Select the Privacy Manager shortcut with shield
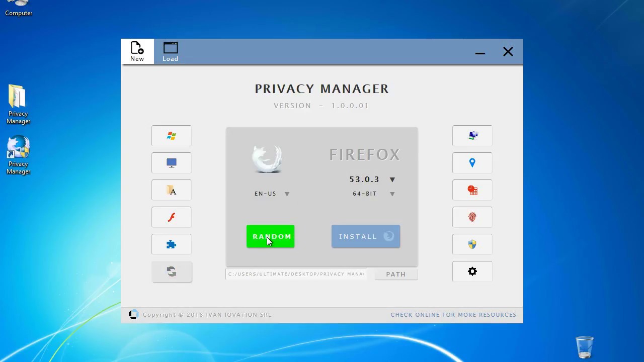Viewport: 644px width, 362px height. (x=18, y=155)
